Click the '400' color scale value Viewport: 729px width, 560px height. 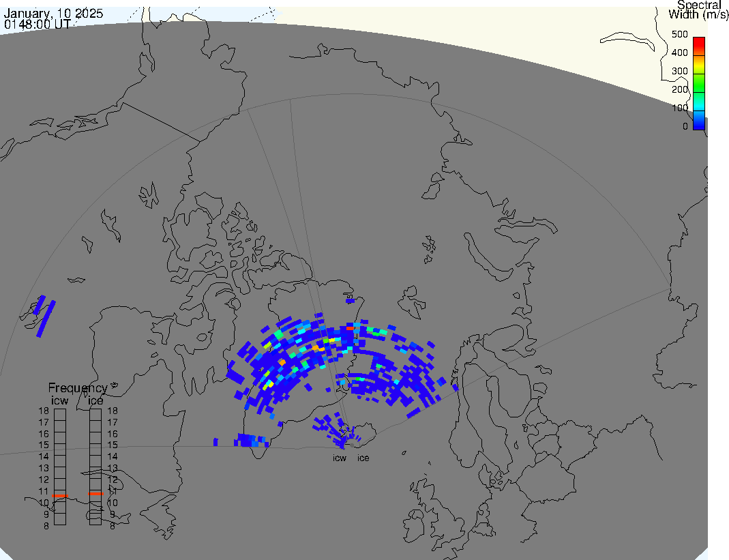[680, 53]
